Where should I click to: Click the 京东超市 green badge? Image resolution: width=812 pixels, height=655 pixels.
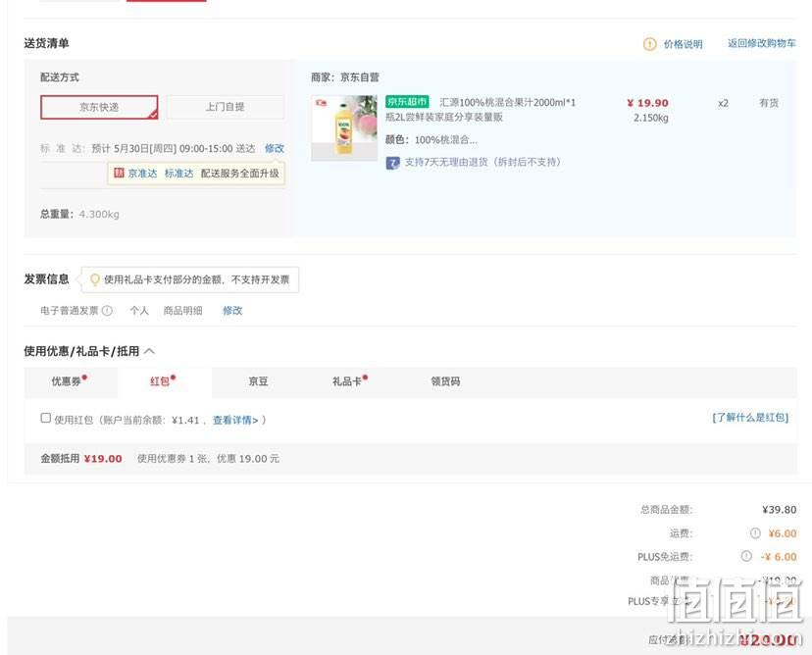tap(407, 102)
